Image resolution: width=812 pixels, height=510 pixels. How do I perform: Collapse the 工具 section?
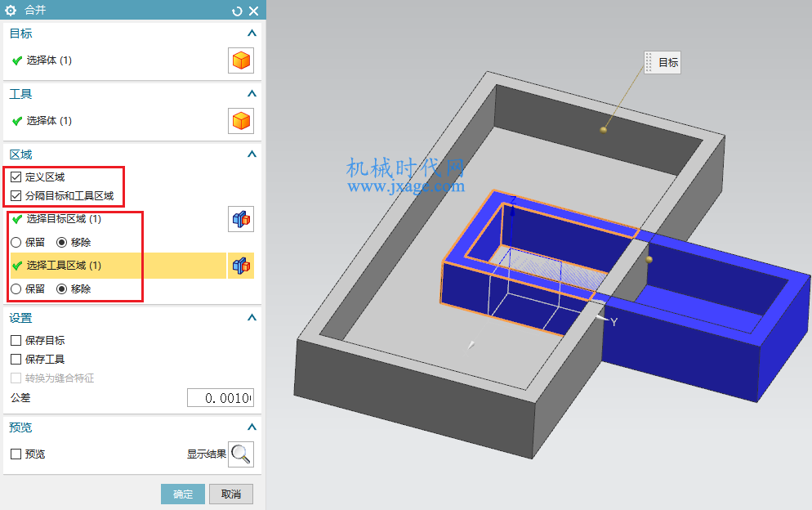coord(252,94)
